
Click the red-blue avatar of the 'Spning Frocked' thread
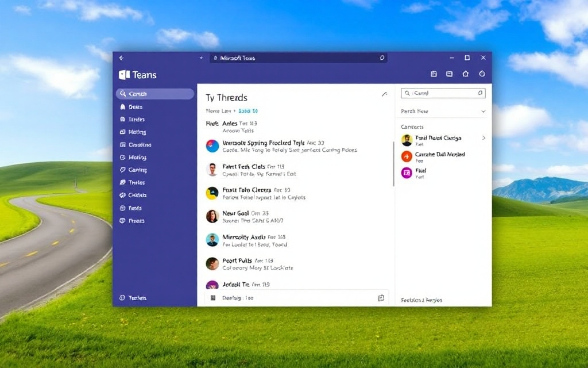click(212, 145)
